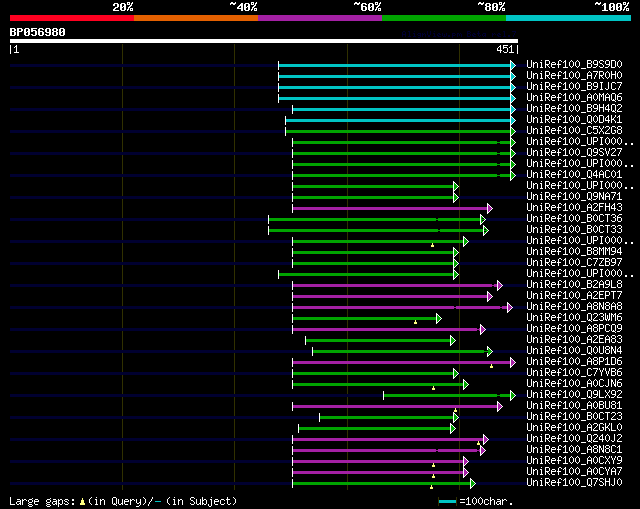The image size is (640, 509).
Task: Select the UniRef100_B0CT23 label
Action: click(574, 416)
